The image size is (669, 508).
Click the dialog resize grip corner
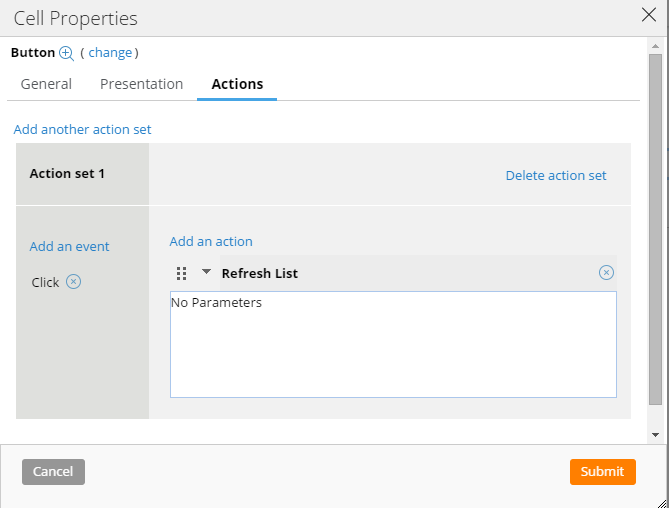[x=662, y=502]
